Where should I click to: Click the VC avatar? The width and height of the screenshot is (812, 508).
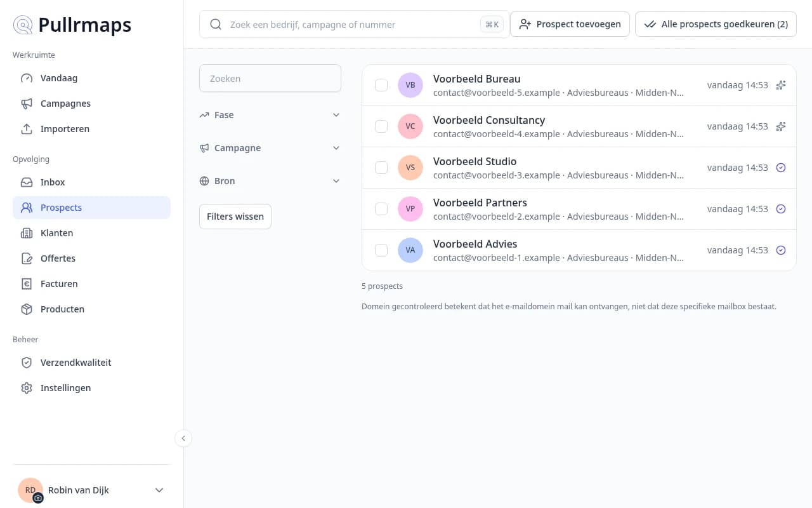point(410,126)
